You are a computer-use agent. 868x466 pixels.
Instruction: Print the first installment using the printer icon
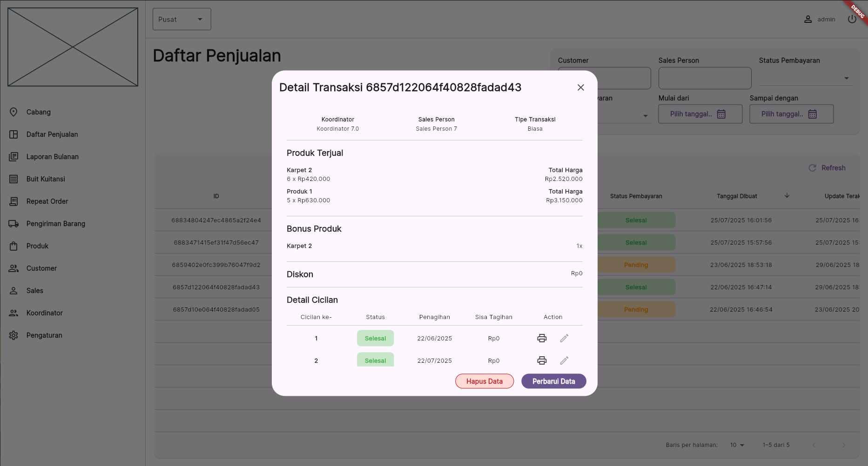tap(541, 338)
